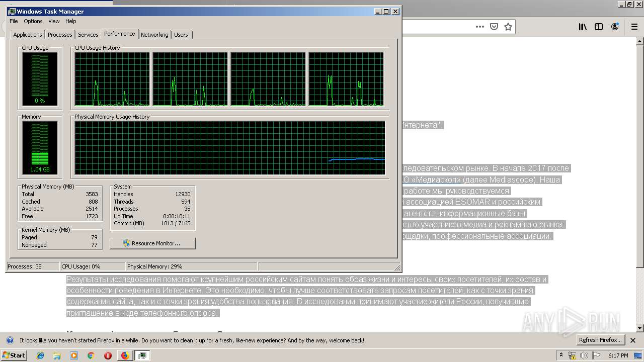Click the info icon in Firefox notification bar
Image resolution: width=644 pixels, height=362 pixels.
(x=10, y=340)
